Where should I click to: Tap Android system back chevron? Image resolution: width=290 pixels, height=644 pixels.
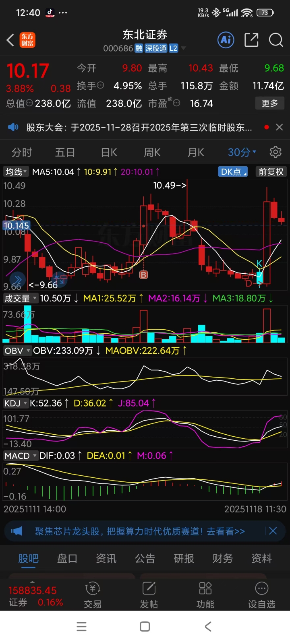208,627
